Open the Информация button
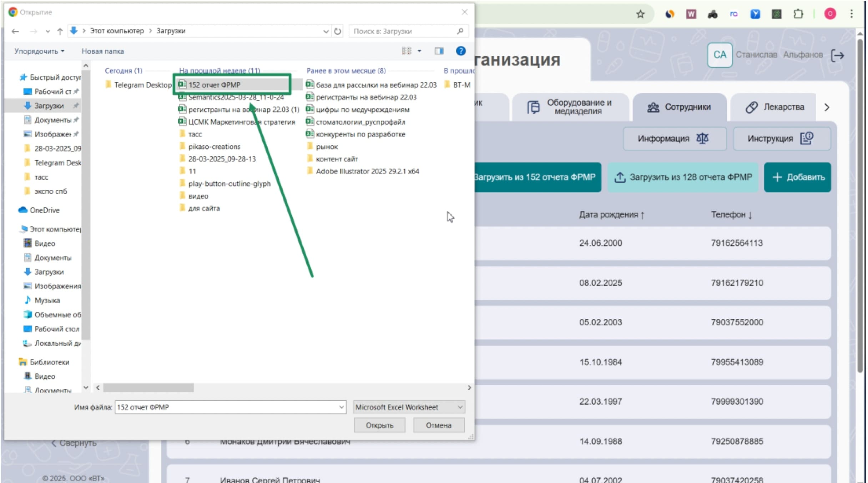 pyautogui.click(x=674, y=139)
